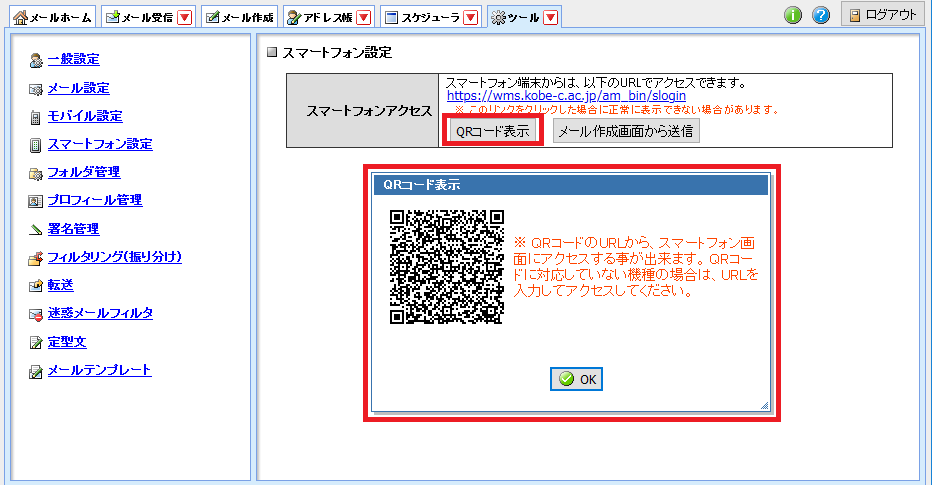Open the メールホーム tab
This screenshot has width=932, height=485.
click(52, 17)
